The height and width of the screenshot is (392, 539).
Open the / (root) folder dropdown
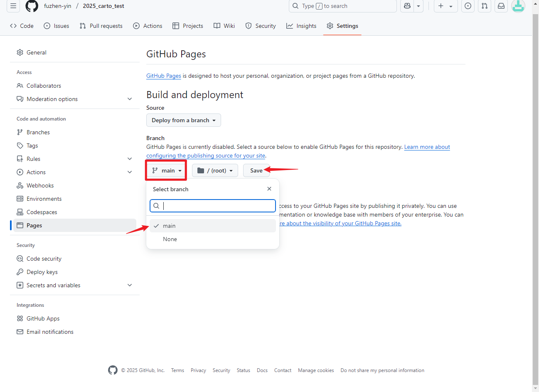[215, 170]
